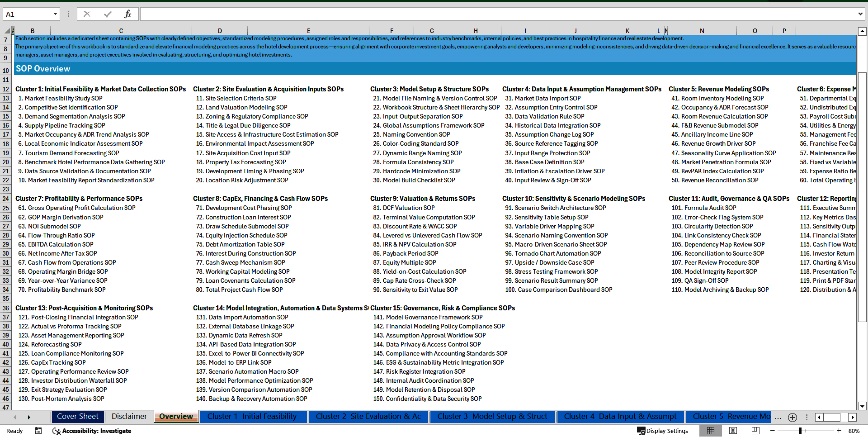Image resolution: width=868 pixels, height=437 pixels.
Task: Switch to Page Layout view
Action: coord(733,431)
